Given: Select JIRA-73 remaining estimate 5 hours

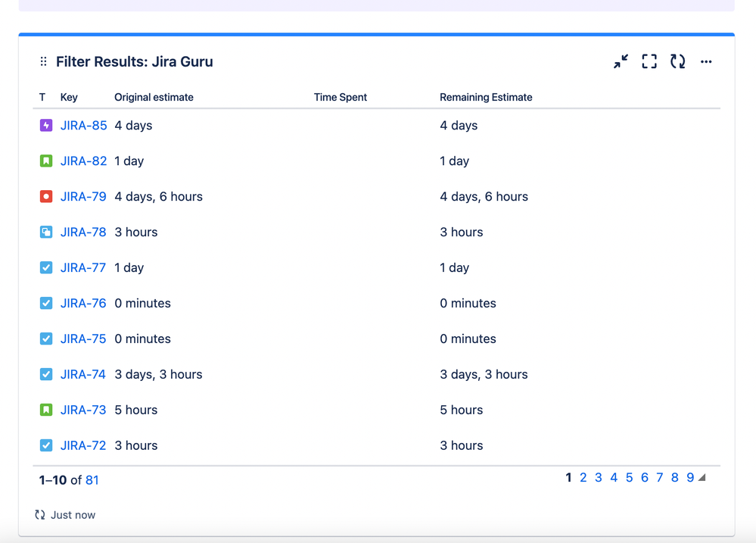Looking at the screenshot, I should [x=462, y=410].
